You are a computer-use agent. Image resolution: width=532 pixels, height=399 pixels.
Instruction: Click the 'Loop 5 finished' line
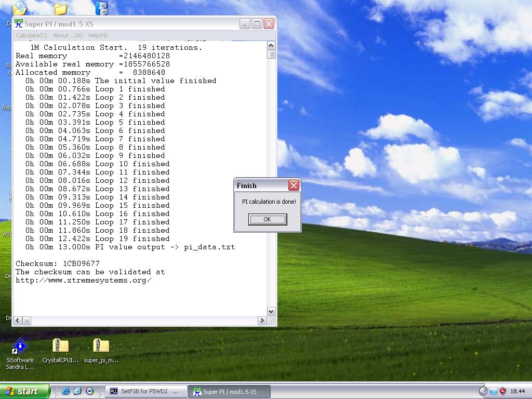tap(95, 123)
